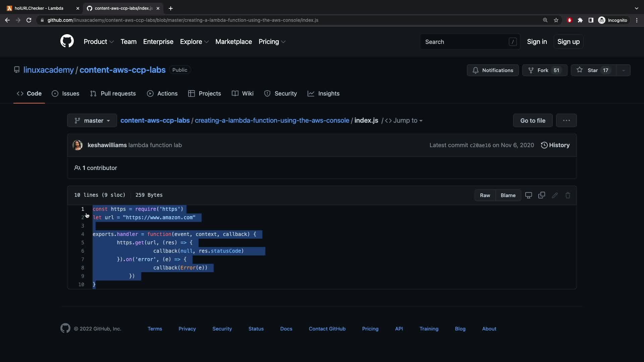The width and height of the screenshot is (644, 362).
Task: Expand the master branch selector
Action: pos(92,121)
